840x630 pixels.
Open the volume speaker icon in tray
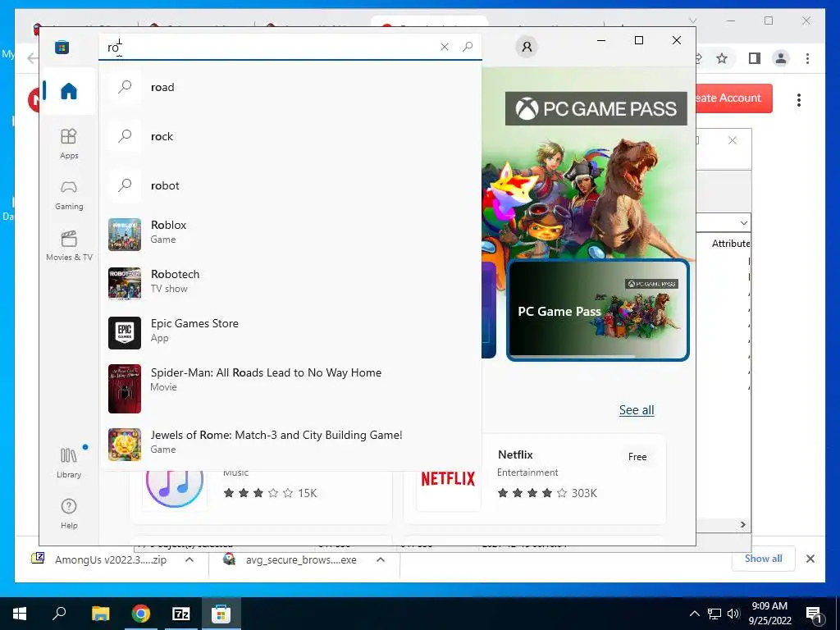click(733, 614)
